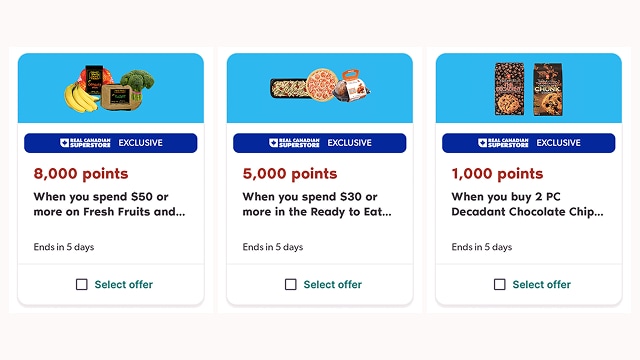This screenshot has height=360, width=640.
Task: Click Select offer link under cookie offer
Action: click(x=542, y=284)
